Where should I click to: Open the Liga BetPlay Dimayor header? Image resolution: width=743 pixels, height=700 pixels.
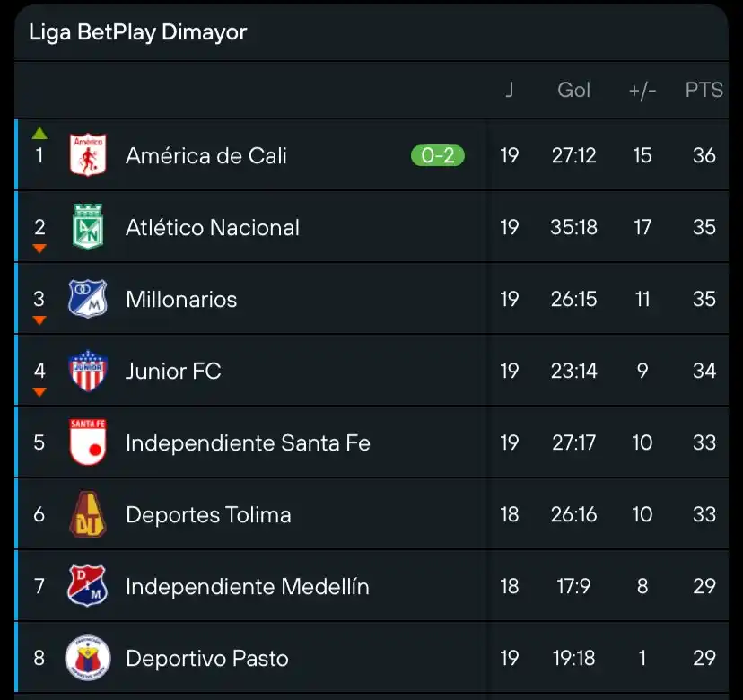coord(137,32)
